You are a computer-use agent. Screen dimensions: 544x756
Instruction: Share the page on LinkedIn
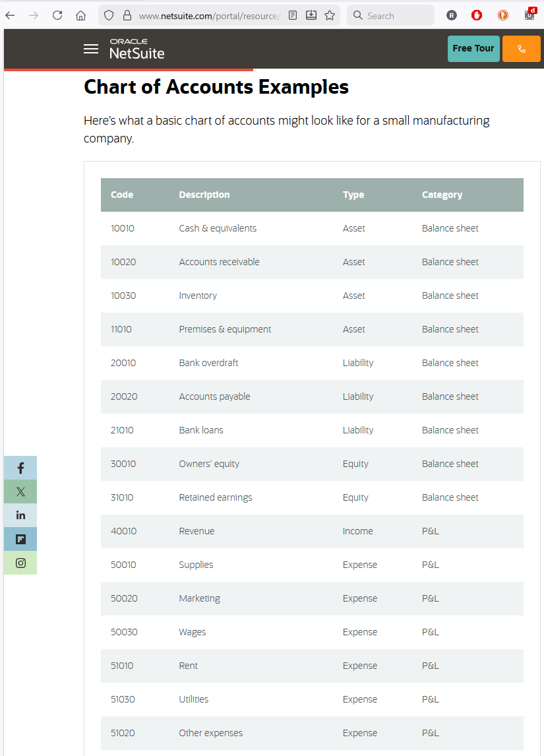pyautogui.click(x=20, y=515)
